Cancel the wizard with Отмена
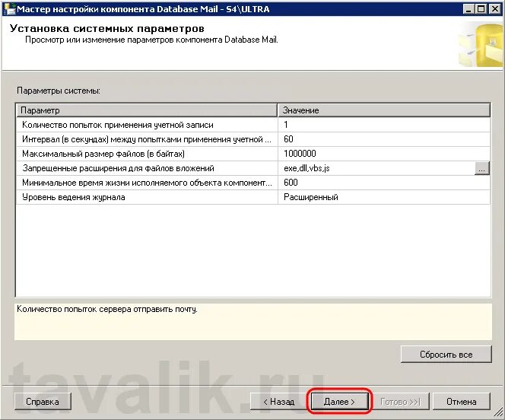Viewport: 505px width, 420px height. 462,402
